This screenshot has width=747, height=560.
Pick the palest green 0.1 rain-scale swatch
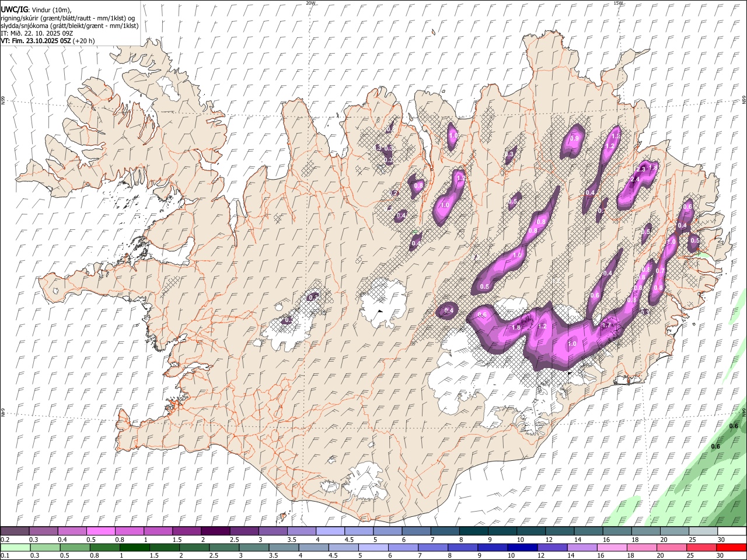point(15,548)
